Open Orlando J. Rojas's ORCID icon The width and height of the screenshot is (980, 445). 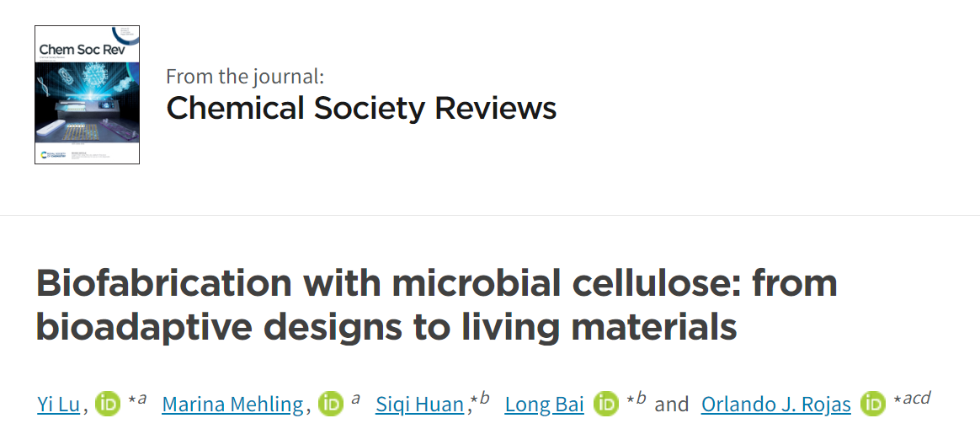tap(873, 404)
